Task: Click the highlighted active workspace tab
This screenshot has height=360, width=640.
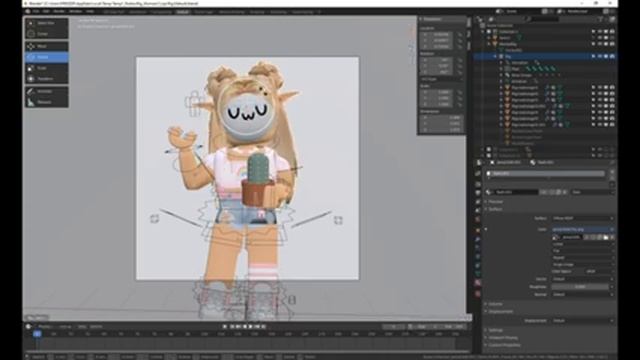Action: (182, 12)
